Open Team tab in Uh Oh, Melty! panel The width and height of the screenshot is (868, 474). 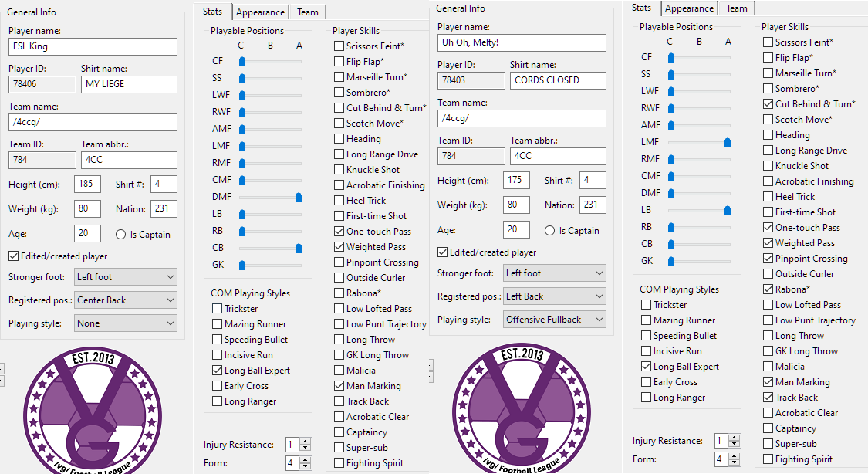[736, 8]
